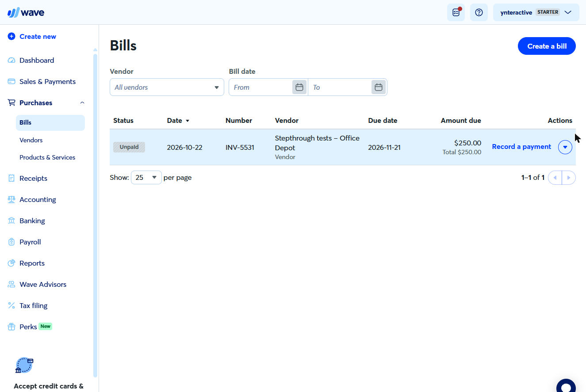Click the Create new plus icon

point(11,37)
